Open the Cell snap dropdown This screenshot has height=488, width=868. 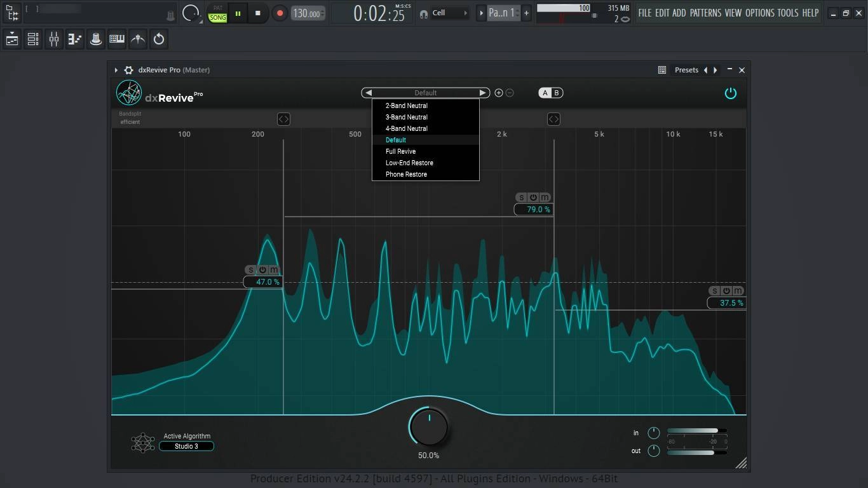450,13
